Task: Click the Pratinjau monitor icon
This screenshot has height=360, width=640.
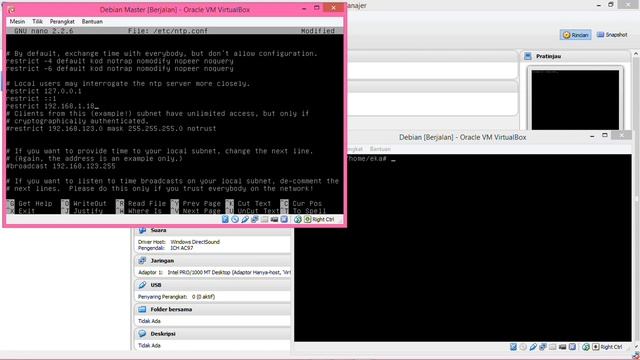Action: point(528,56)
